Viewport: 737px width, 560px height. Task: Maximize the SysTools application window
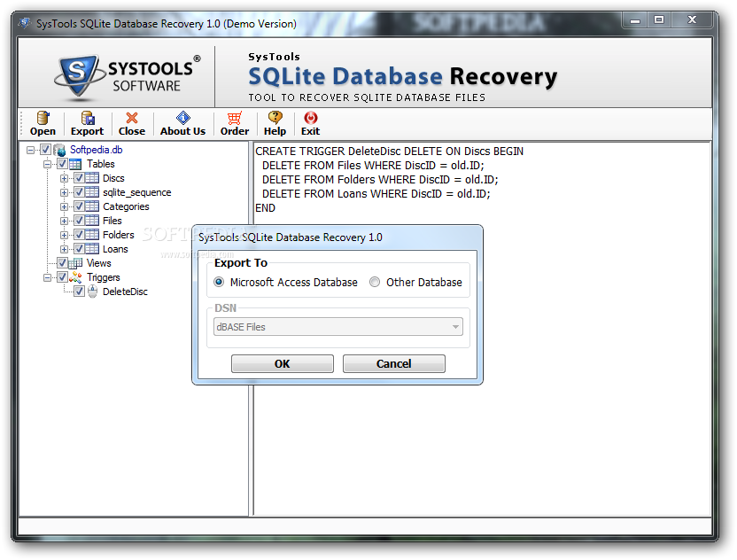pyautogui.click(x=659, y=20)
